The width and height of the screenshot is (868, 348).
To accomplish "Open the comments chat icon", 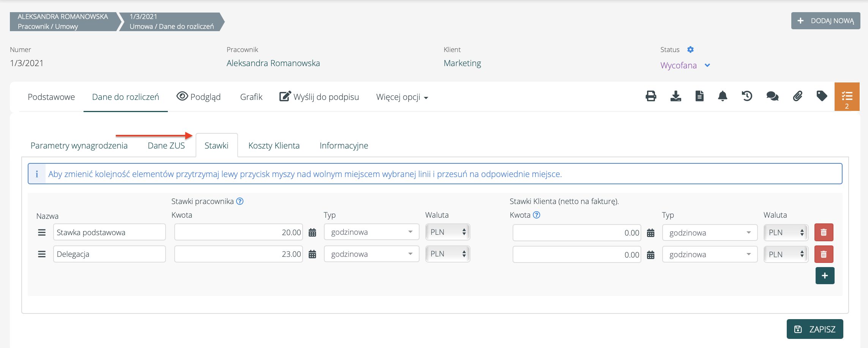I will pyautogui.click(x=772, y=96).
